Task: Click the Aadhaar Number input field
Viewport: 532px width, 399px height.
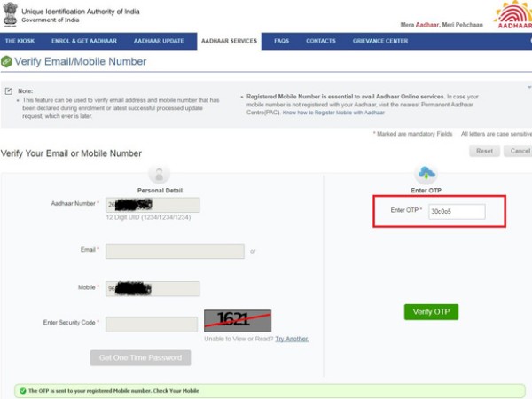Action: point(153,205)
